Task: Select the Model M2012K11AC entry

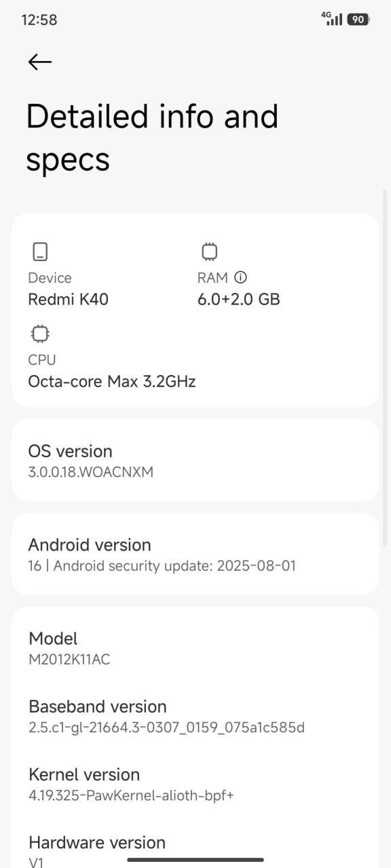Action: click(195, 648)
